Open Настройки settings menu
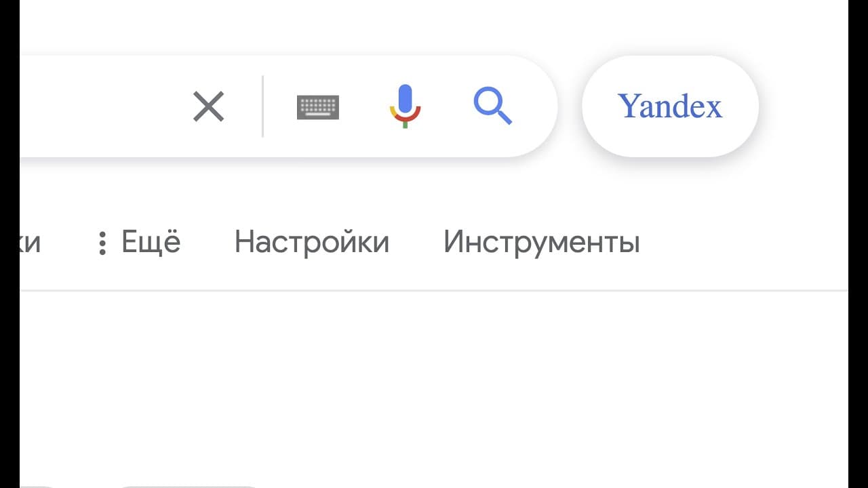This screenshot has width=868, height=488. click(312, 243)
